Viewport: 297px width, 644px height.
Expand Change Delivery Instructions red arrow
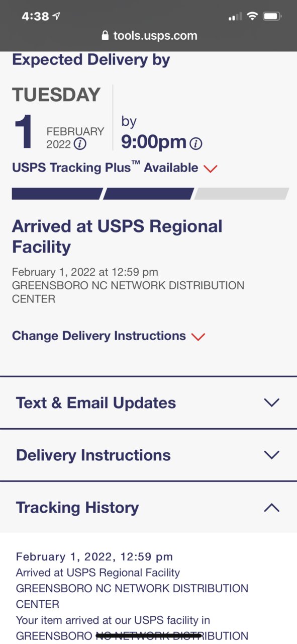pos(199,337)
